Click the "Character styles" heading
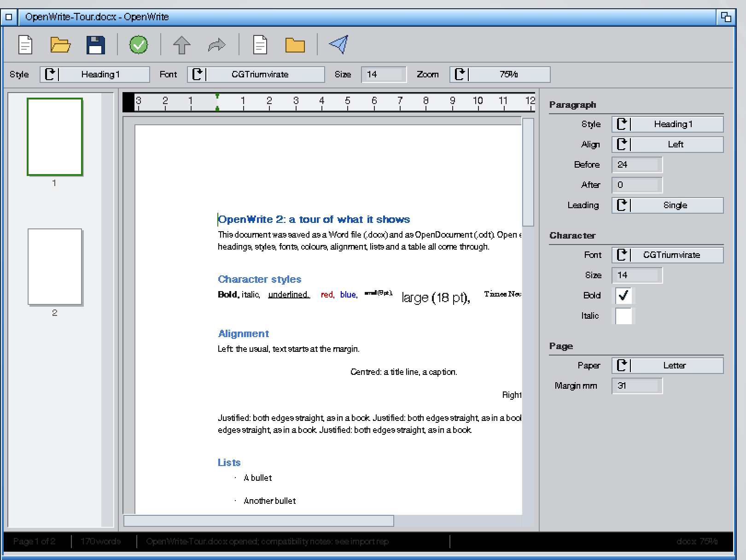746x560 pixels. coord(260,280)
